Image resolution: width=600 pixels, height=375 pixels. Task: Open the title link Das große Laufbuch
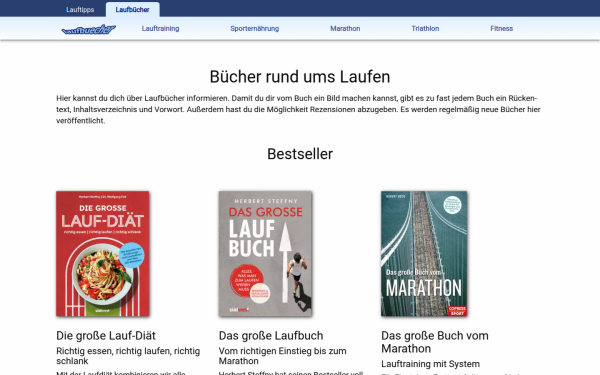click(271, 336)
